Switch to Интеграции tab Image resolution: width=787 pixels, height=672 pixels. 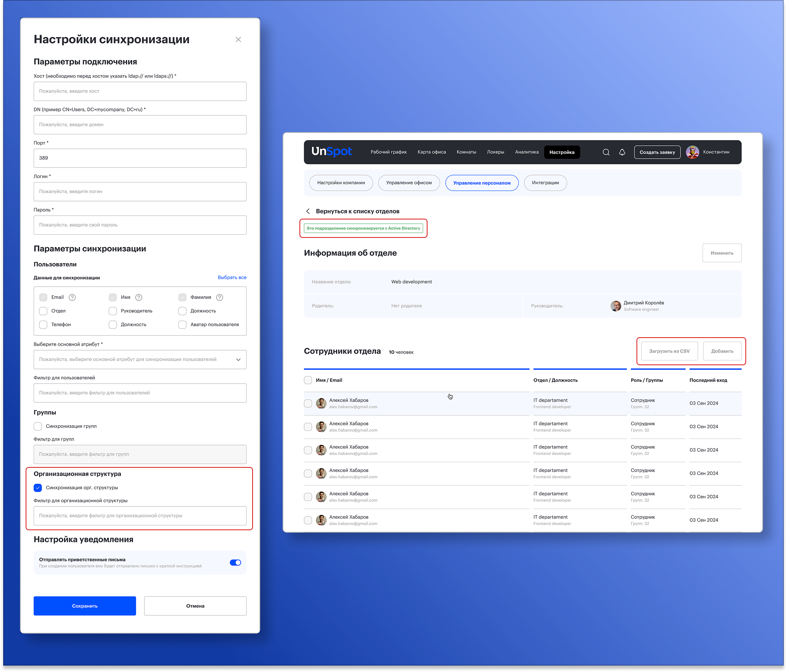coord(545,183)
